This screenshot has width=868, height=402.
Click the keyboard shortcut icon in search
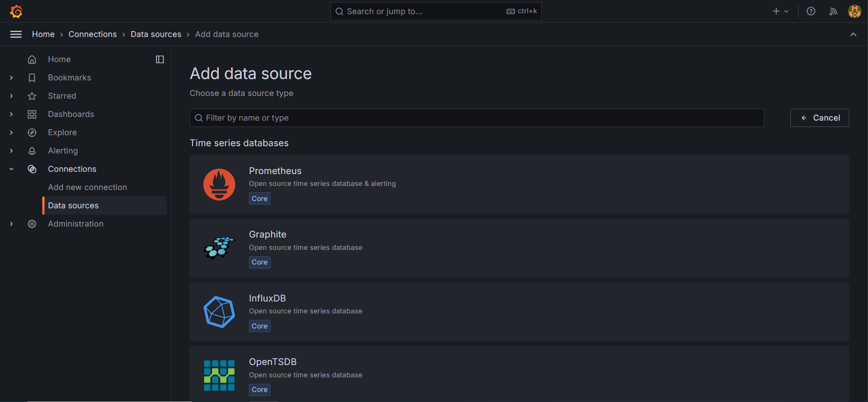tap(511, 11)
